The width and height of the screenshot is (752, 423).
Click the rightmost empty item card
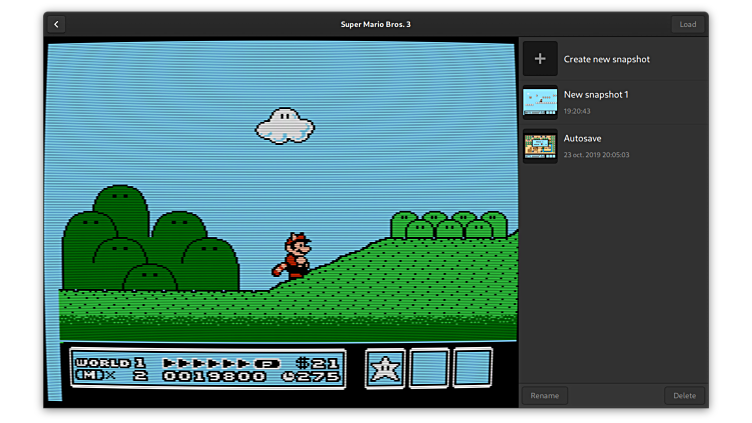tap(472, 368)
